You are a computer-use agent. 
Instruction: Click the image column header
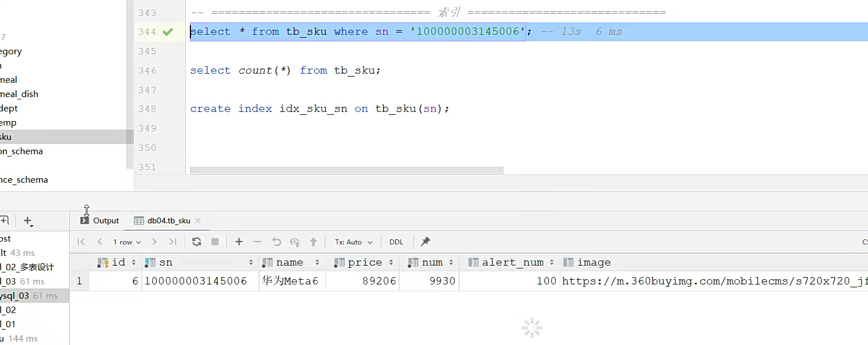point(714,263)
